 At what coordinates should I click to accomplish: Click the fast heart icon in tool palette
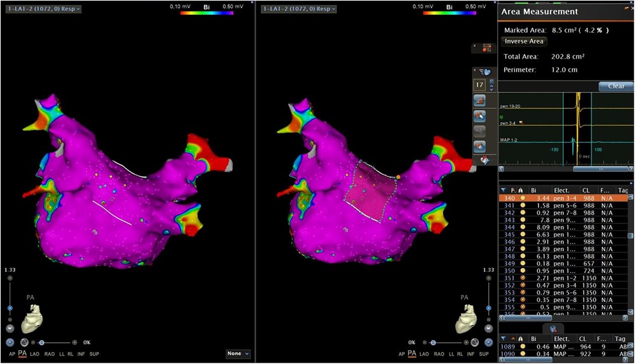pos(485,72)
